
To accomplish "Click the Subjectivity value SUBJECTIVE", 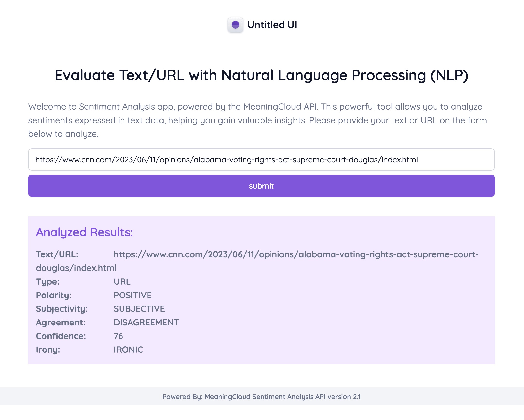I will [x=139, y=309].
